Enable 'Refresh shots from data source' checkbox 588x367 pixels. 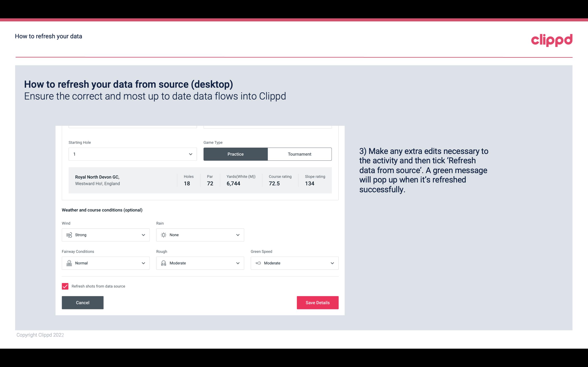[65, 286]
